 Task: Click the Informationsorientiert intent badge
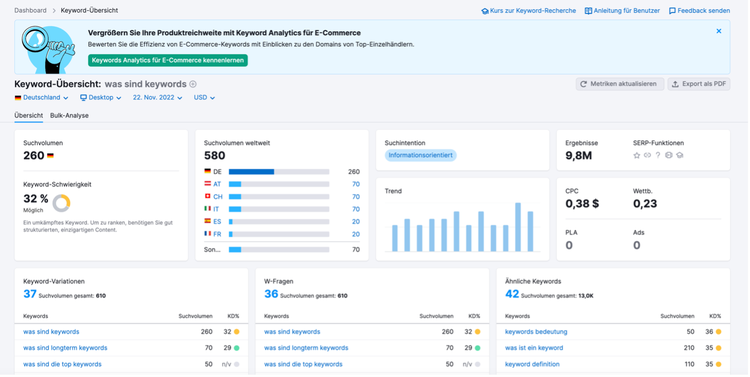coord(420,155)
